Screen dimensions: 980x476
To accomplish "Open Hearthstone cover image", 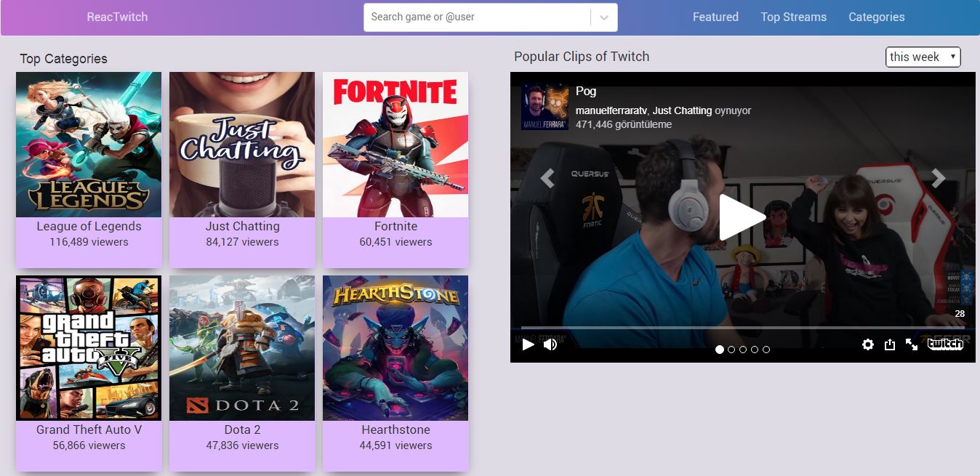I will [x=395, y=348].
